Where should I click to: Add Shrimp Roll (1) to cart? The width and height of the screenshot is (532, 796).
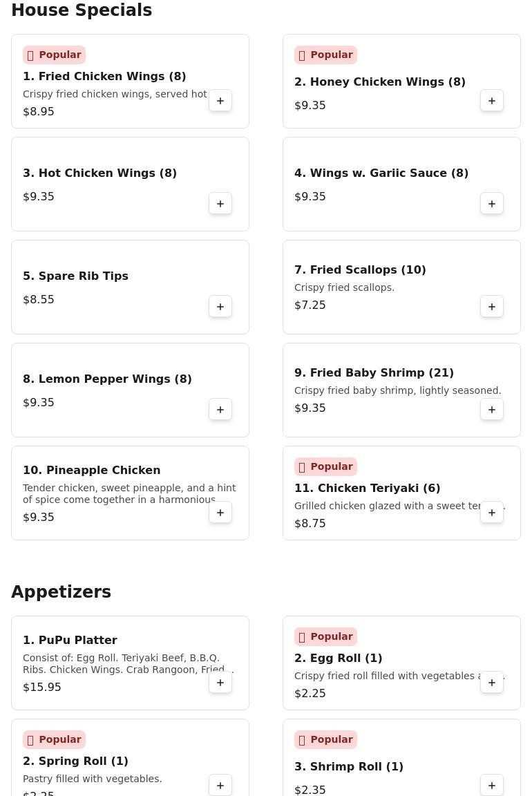[x=492, y=786]
